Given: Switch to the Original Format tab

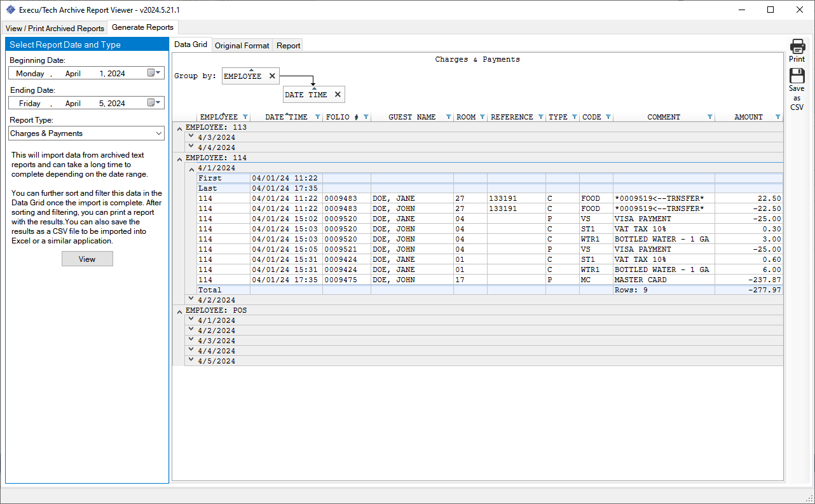Looking at the screenshot, I should (x=242, y=46).
